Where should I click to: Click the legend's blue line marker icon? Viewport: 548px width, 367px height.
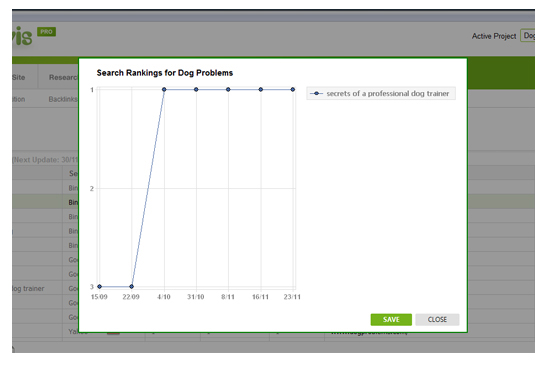(316, 94)
